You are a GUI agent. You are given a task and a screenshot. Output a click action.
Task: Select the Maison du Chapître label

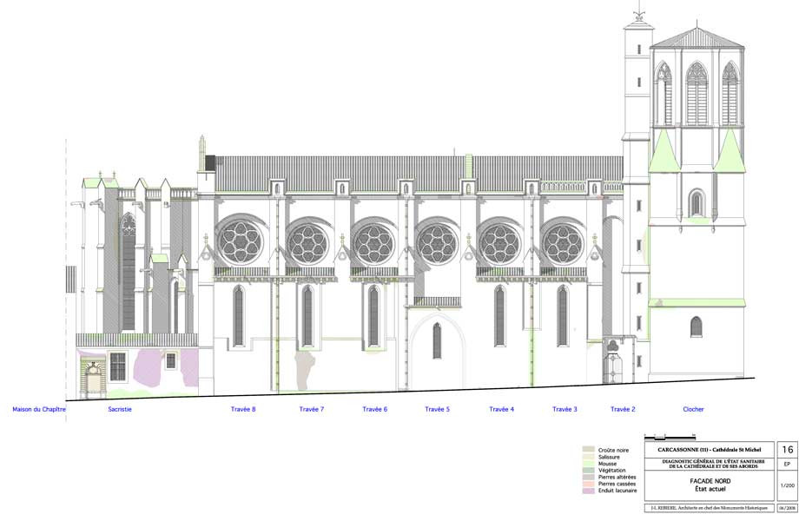click(39, 409)
